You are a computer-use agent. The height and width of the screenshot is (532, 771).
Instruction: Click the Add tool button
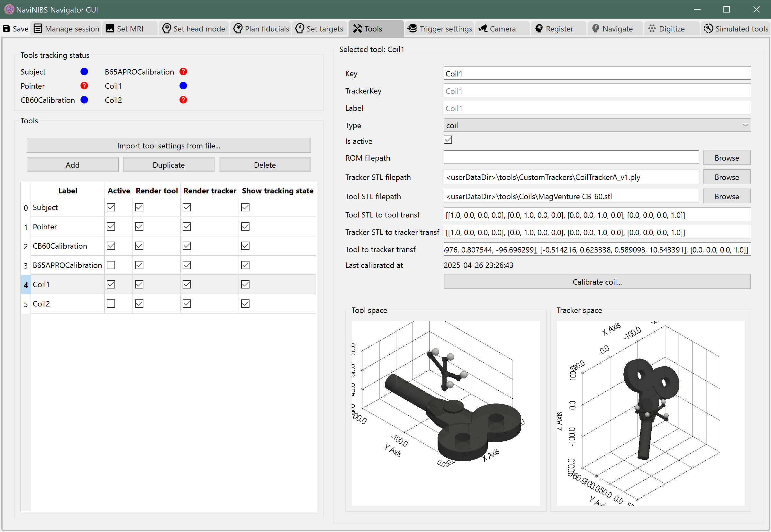(x=72, y=165)
